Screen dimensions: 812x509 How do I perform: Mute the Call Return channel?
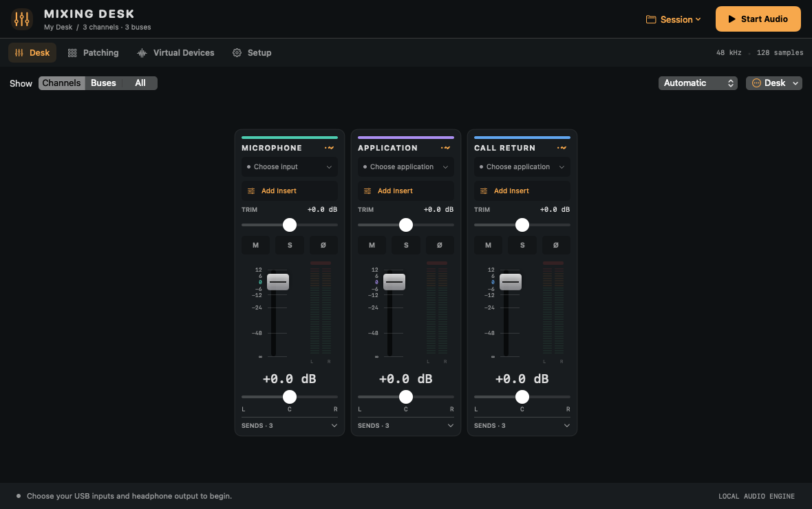coord(488,245)
